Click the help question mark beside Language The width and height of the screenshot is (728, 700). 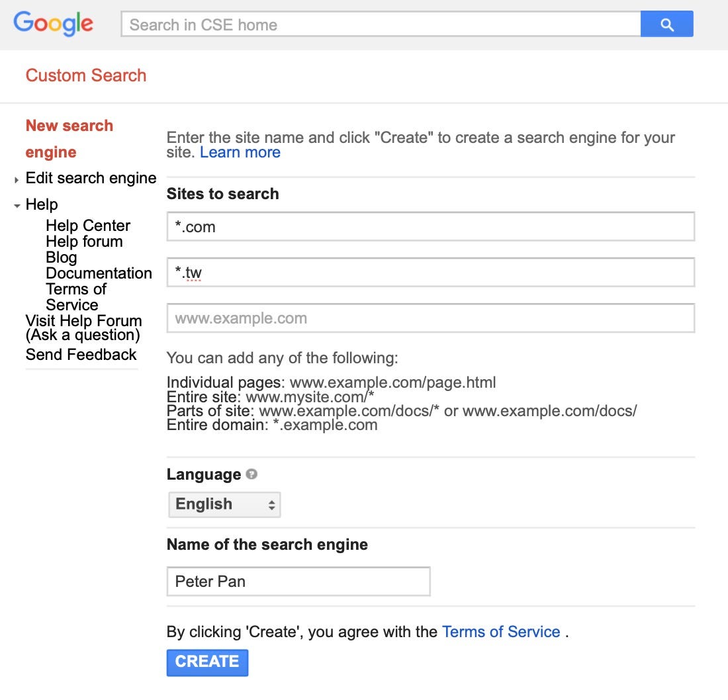point(252,472)
